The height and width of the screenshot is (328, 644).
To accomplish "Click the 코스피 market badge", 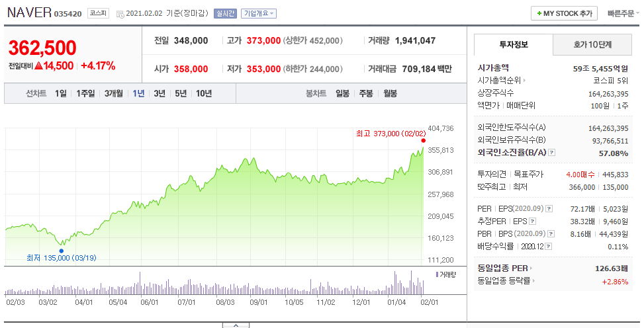I will 98,13.
